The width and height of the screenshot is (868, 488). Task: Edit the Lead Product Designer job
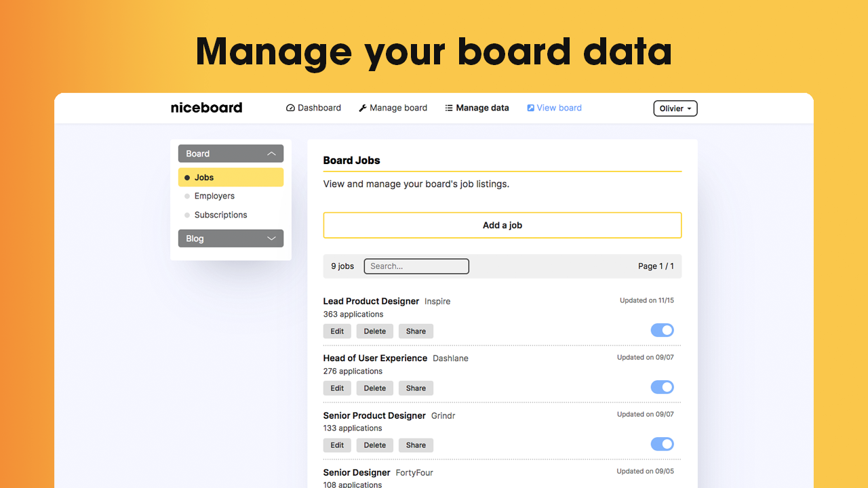pyautogui.click(x=338, y=331)
